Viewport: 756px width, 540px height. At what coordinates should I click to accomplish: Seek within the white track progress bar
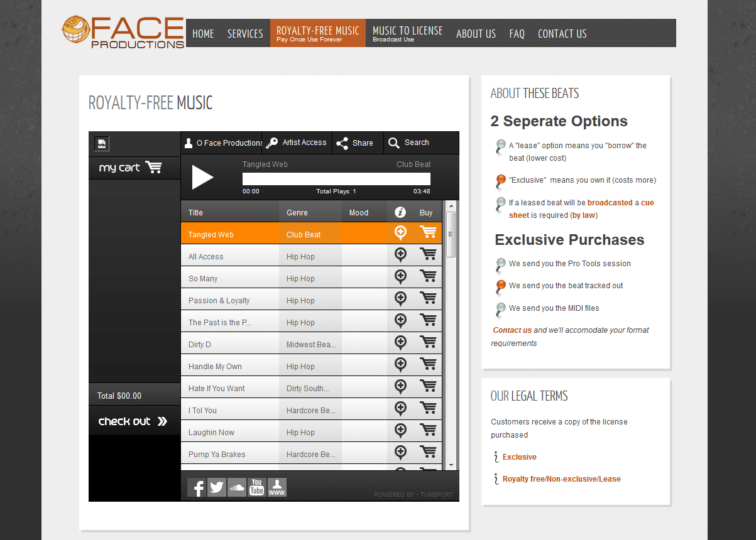336,179
